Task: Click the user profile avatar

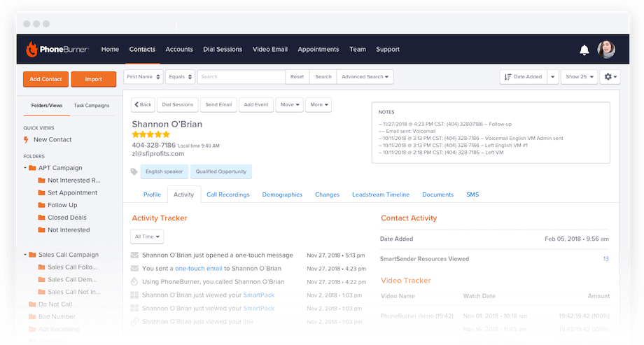Action: [606, 49]
